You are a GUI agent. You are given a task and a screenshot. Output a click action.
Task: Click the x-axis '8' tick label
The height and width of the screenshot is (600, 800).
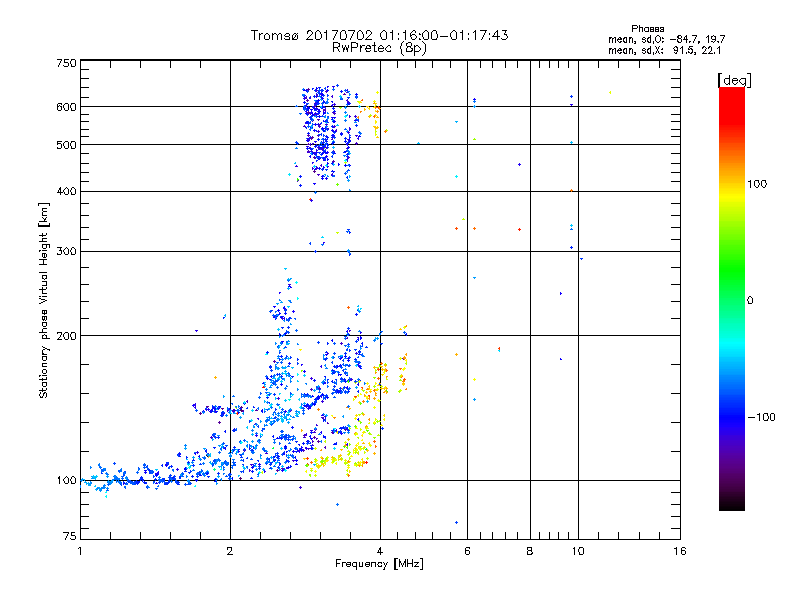pyautogui.click(x=530, y=551)
